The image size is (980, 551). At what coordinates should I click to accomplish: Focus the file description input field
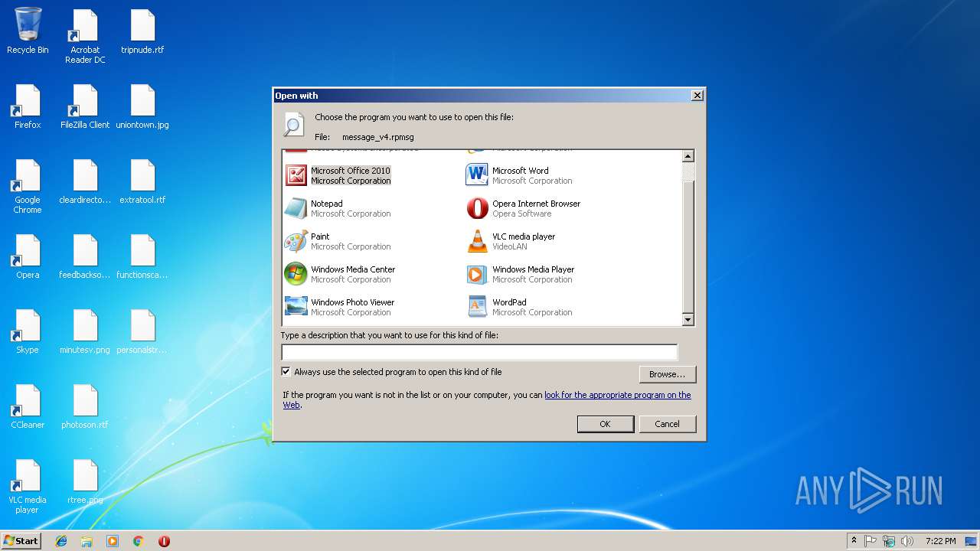(479, 352)
